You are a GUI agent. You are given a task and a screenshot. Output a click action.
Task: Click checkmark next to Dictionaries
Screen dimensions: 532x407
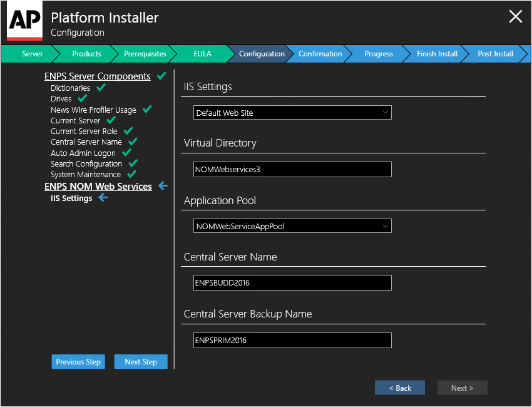coord(101,88)
